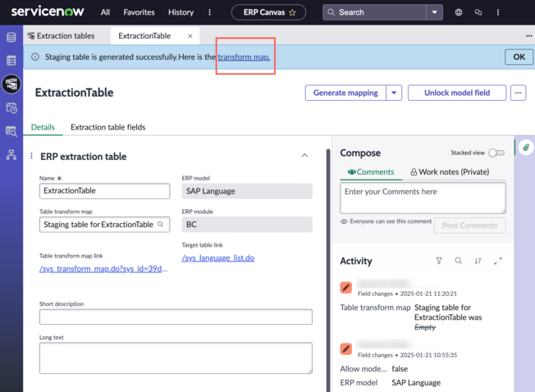This screenshot has width=535, height=392.
Task: Open the /sys_transform_map.do link
Action: tap(103, 269)
